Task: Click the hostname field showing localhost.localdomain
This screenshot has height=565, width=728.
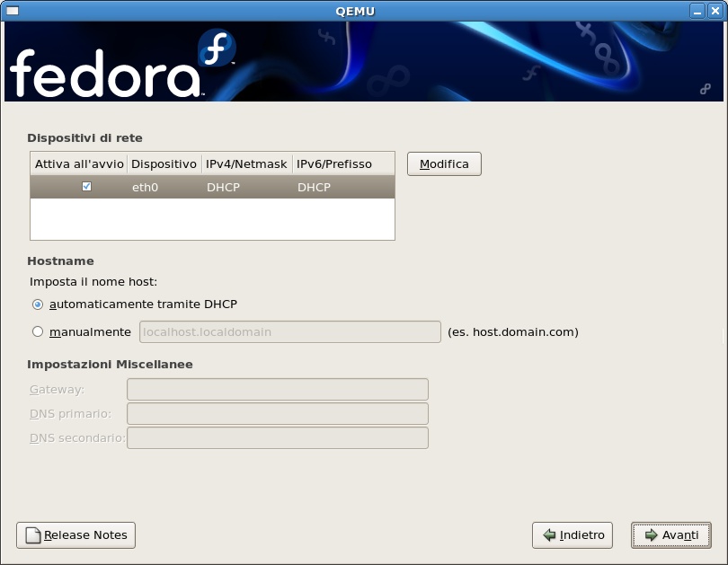Action: pyautogui.click(x=290, y=331)
